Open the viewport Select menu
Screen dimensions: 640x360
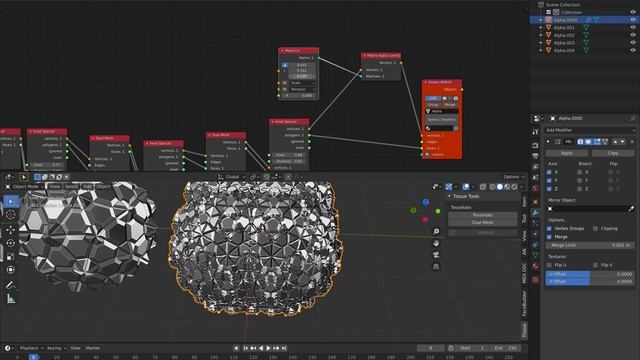[71, 187]
